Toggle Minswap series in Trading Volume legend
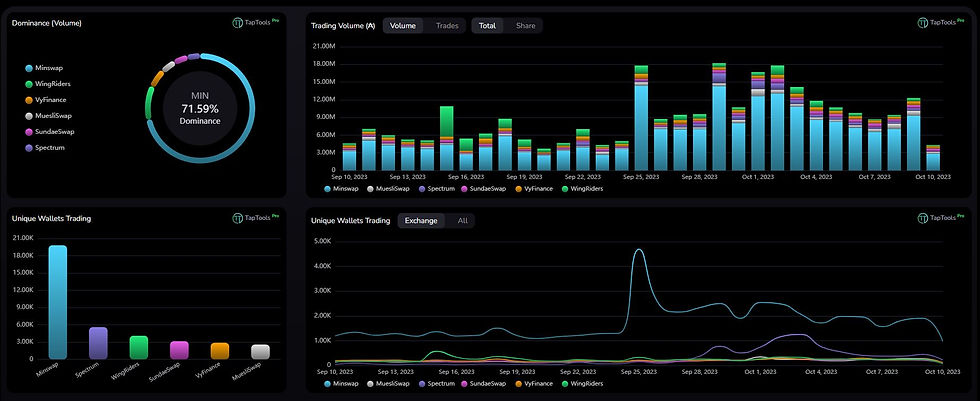Screen dimensions: 980x401 [x=341, y=188]
